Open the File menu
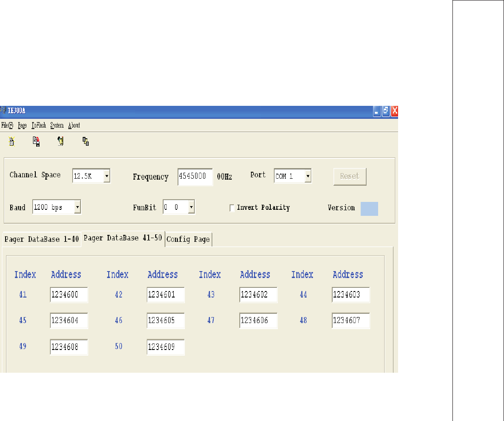504x421 pixels. click(x=7, y=125)
